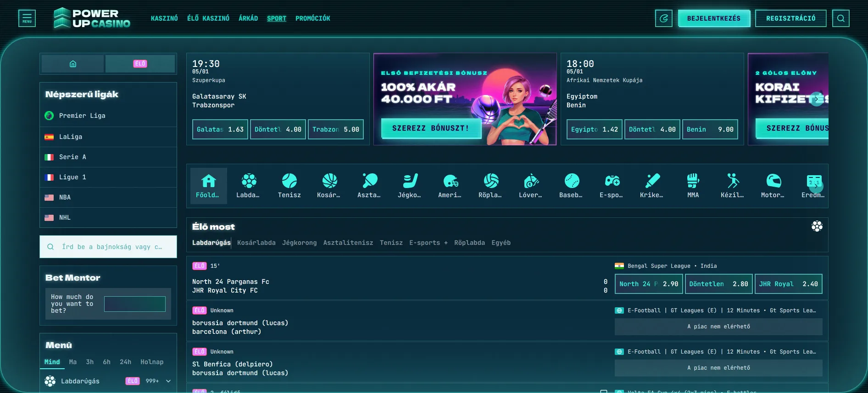Open the SPORT menu item
Screen dimensions: 868x393
point(277,18)
